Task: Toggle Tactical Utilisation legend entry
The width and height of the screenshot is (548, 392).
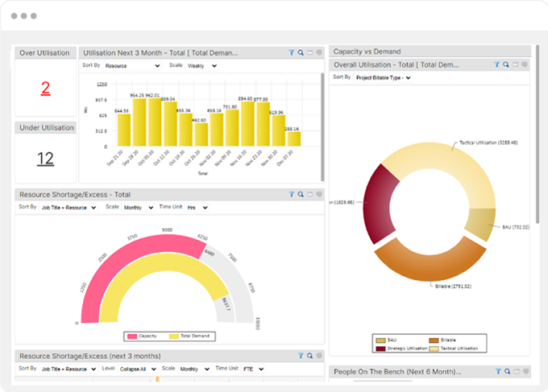Action: tap(453, 349)
